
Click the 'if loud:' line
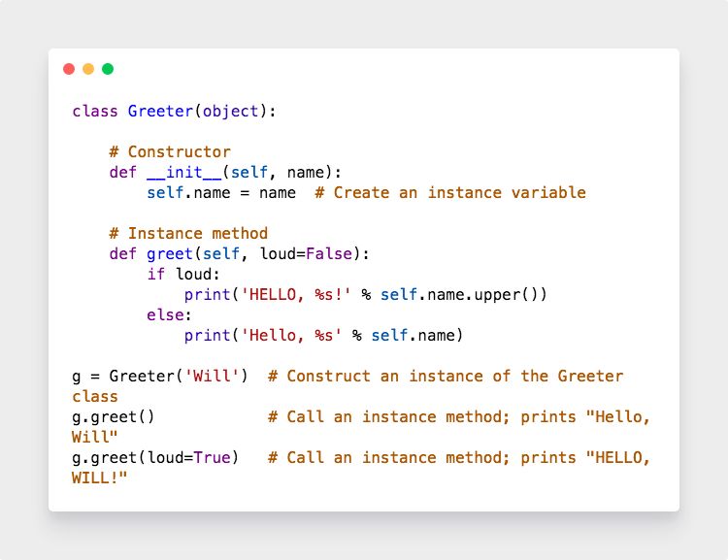(x=183, y=275)
